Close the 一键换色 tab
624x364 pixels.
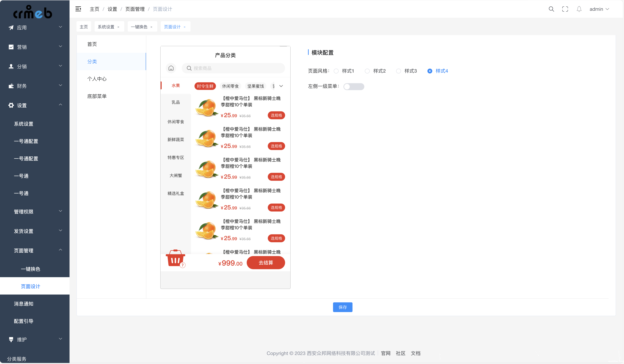pos(151,27)
